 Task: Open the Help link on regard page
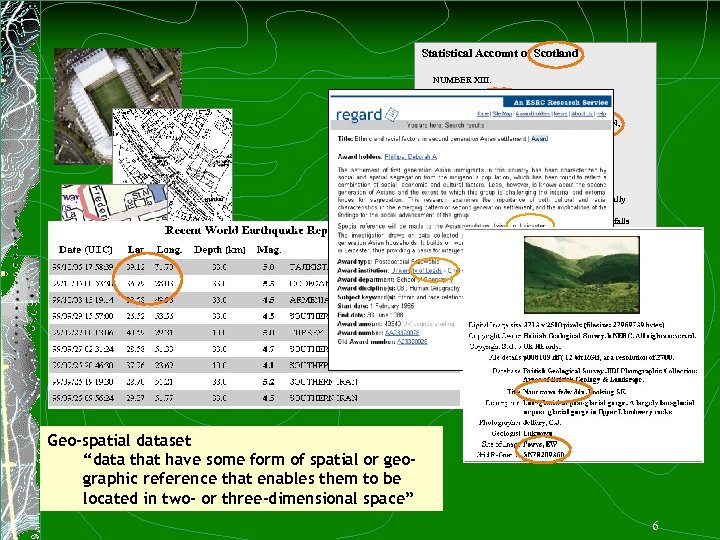point(601,113)
